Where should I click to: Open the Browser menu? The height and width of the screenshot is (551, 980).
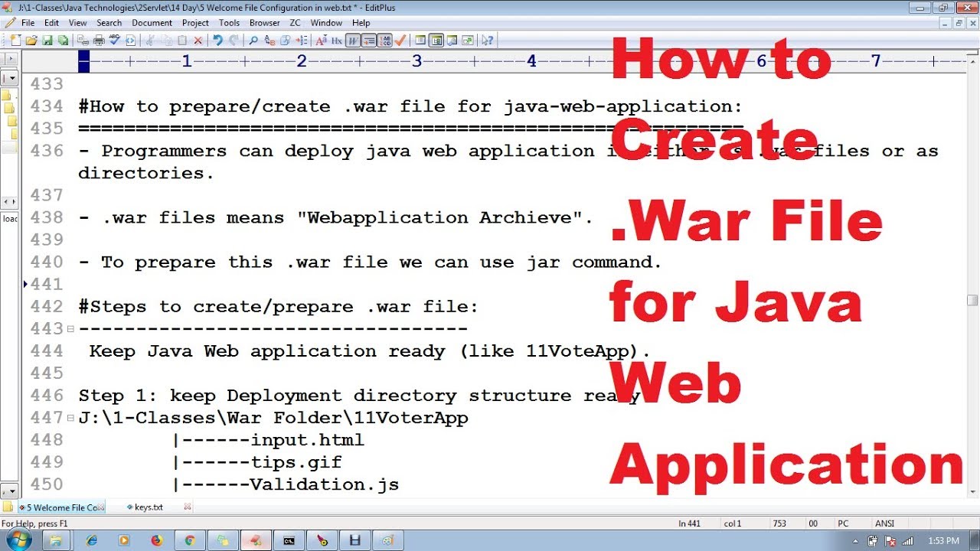coord(265,23)
